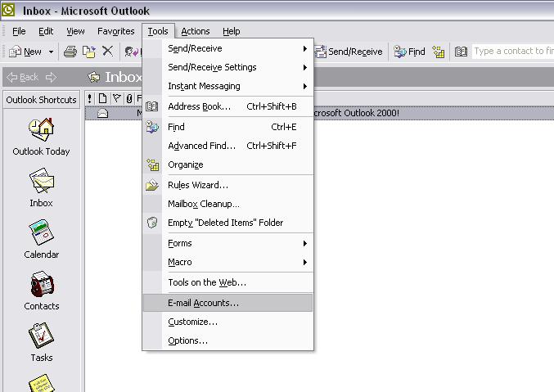This screenshot has height=392, width=554.
Task: Click the Outlook Shortcuts group button
Action: (x=42, y=100)
